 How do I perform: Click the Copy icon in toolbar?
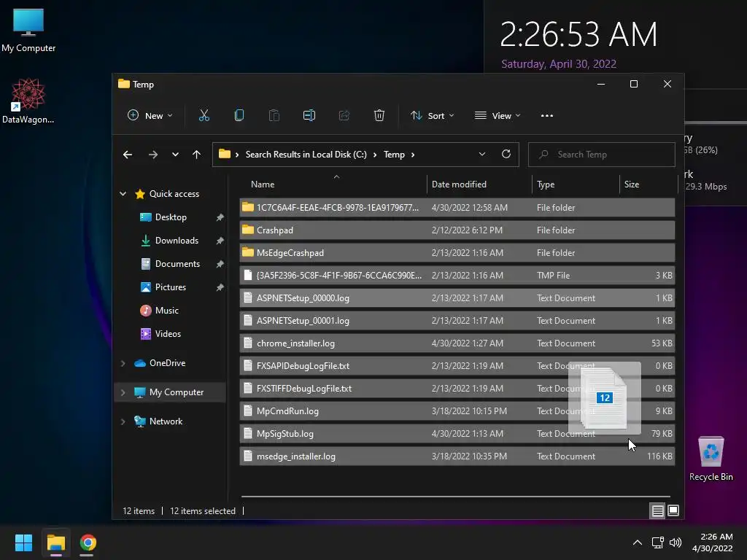coord(239,115)
